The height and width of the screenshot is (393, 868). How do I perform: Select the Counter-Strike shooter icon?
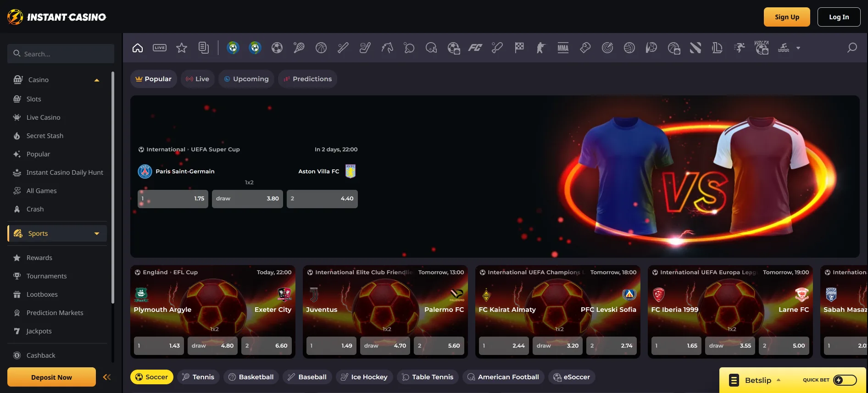tap(541, 48)
